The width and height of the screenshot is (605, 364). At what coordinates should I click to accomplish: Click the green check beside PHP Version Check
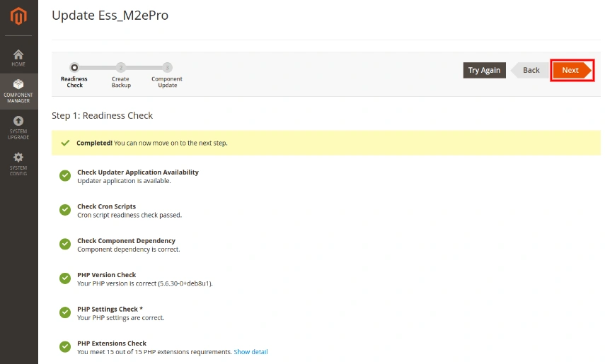65,278
